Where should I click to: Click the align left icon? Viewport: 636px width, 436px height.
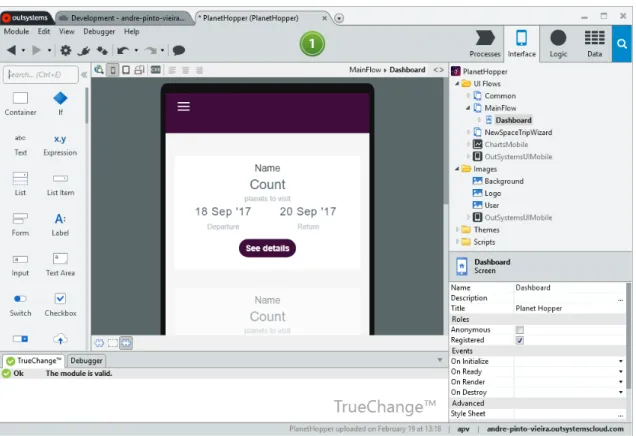point(172,70)
